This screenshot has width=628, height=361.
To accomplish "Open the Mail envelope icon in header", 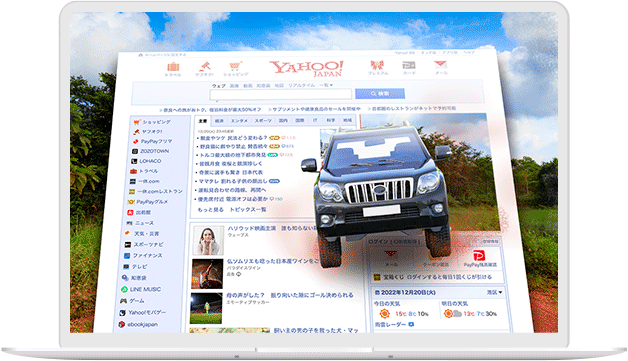I will click(441, 65).
